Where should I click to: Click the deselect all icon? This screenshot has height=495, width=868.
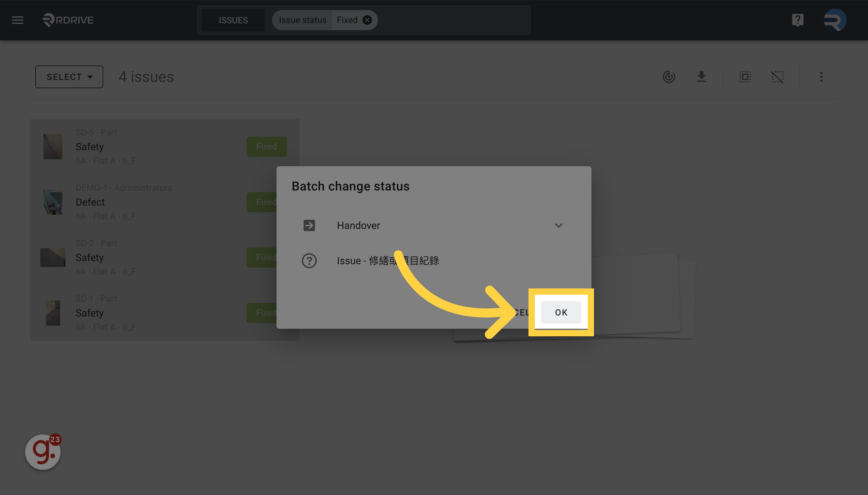click(x=778, y=77)
